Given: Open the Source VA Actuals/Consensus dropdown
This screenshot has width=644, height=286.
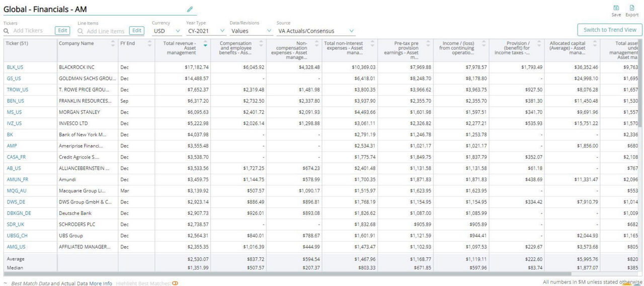Looking at the screenshot, I should coord(315,31).
